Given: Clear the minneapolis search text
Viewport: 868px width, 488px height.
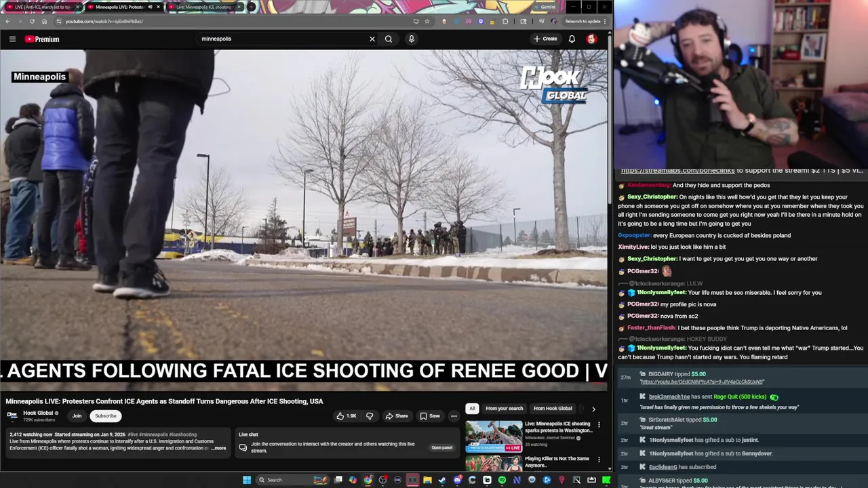Looking at the screenshot, I should [x=372, y=39].
